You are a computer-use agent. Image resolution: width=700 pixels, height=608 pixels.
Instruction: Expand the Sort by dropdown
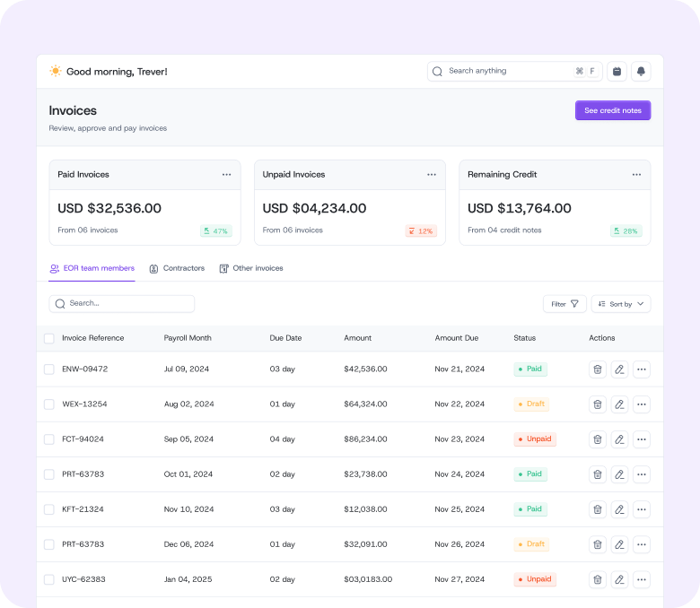[x=621, y=304]
